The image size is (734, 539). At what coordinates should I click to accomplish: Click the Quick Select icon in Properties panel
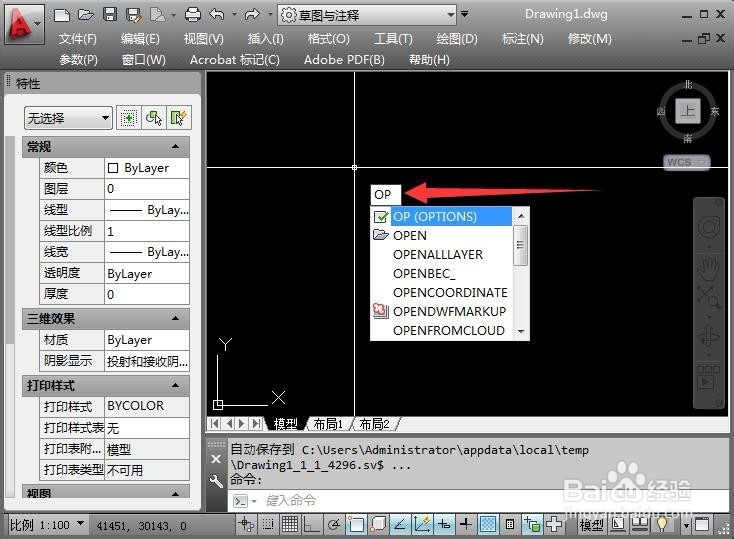178,118
